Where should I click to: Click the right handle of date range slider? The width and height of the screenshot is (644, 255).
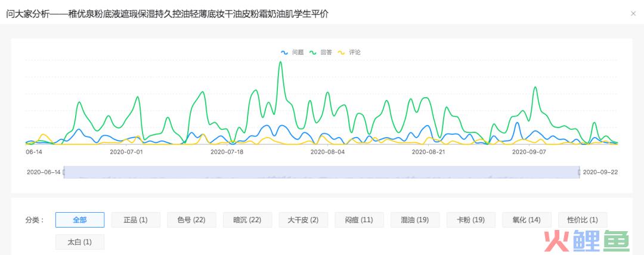(579, 172)
